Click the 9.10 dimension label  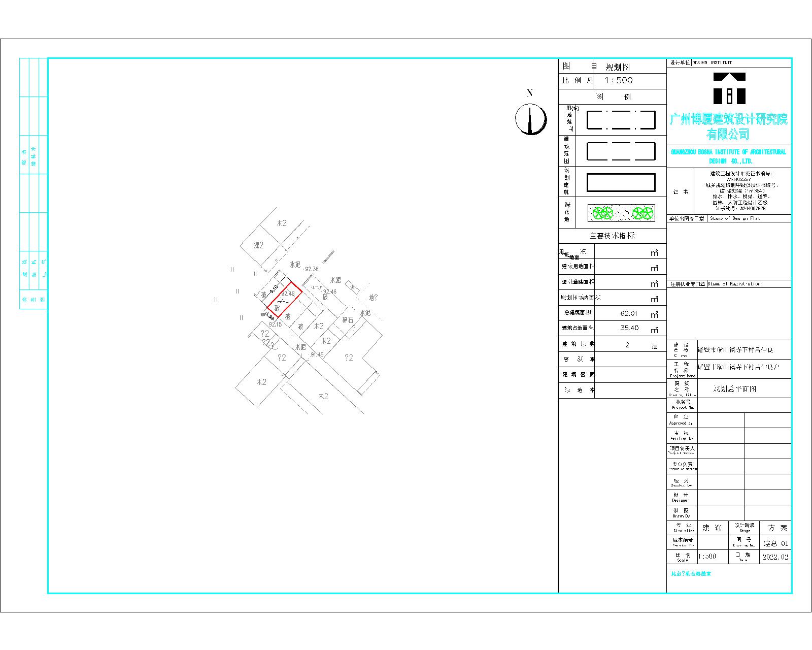pos(274,289)
